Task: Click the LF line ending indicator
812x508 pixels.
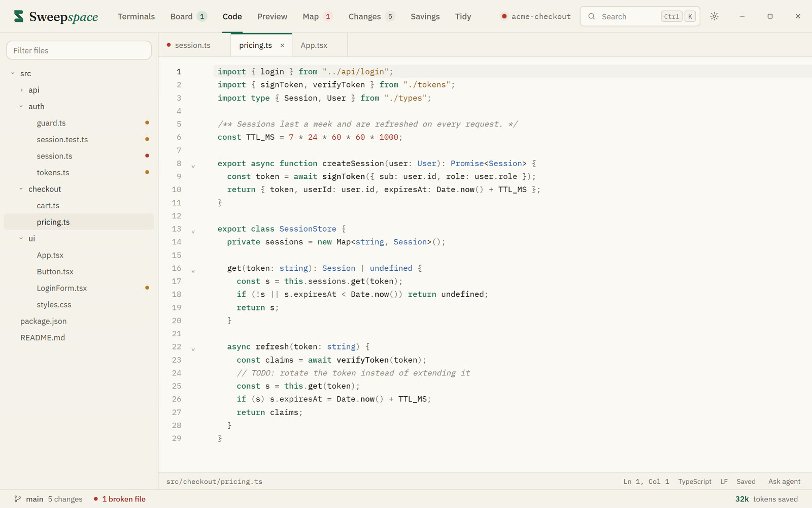Action: coord(724,481)
